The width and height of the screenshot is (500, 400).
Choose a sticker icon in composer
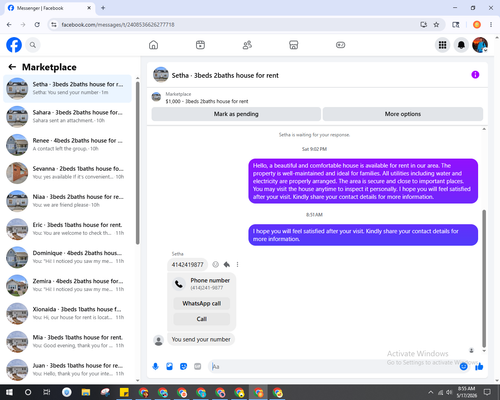click(183, 367)
